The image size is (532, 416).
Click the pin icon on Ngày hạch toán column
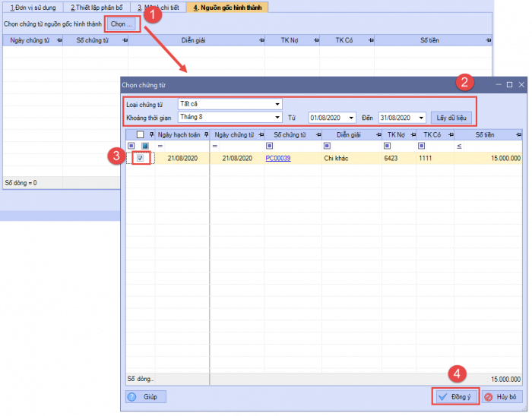coord(204,135)
